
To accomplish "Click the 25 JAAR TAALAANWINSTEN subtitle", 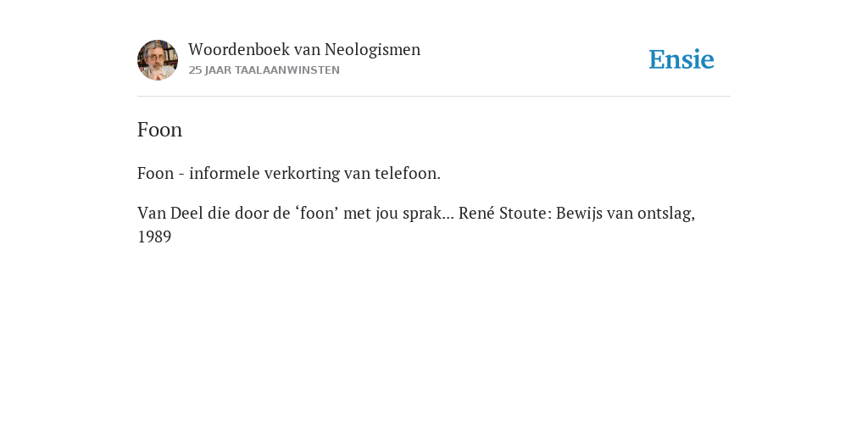I will point(264,70).
